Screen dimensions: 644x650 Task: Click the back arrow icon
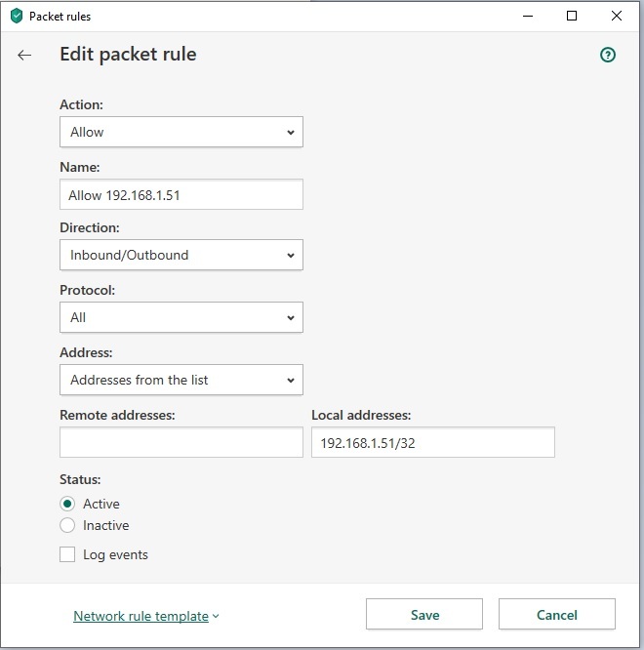tap(25, 56)
